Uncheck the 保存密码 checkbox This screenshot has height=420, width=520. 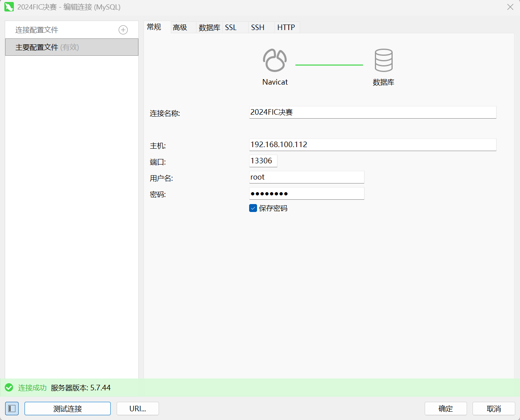pyautogui.click(x=253, y=208)
